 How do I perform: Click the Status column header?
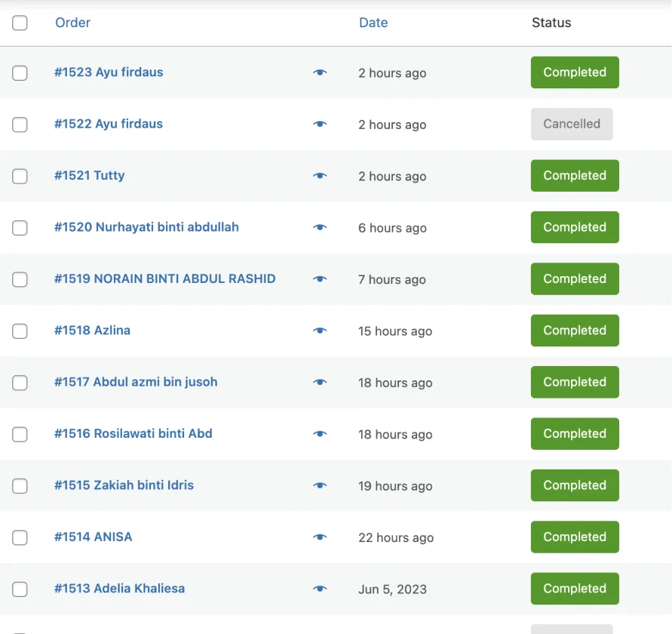tap(551, 23)
